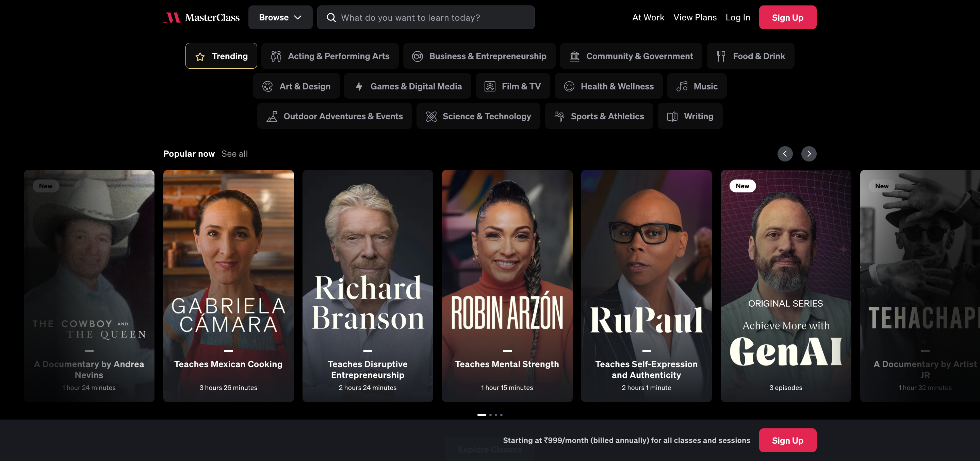
Task: Select Food & Drink category
Action: (x=750, y=56)
